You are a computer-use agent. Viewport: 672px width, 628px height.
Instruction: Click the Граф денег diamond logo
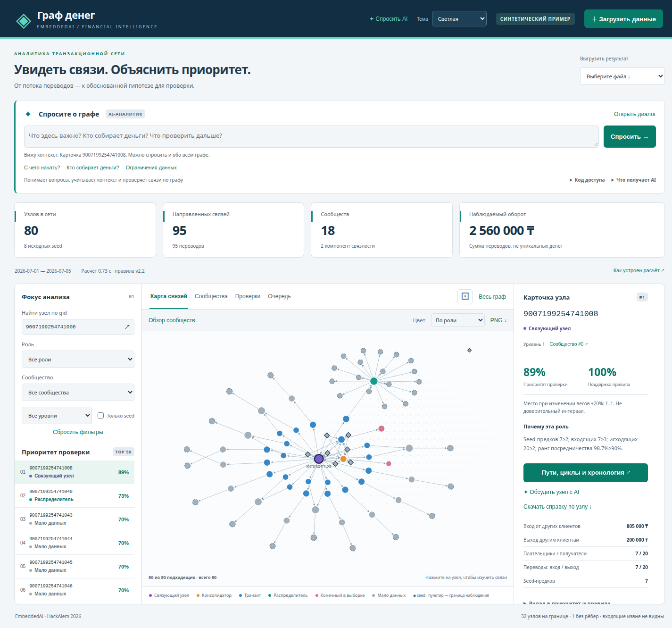point(24,21)
